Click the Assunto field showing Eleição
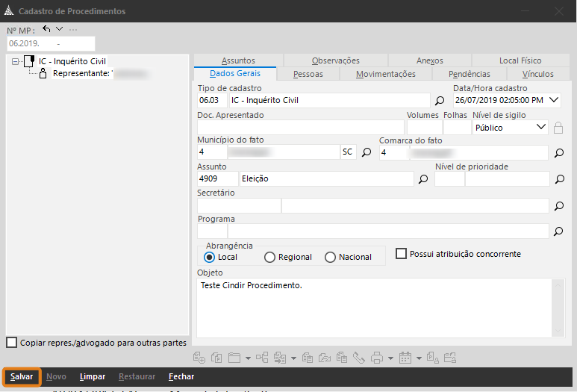577x392 pixels. tap(327, 179)
